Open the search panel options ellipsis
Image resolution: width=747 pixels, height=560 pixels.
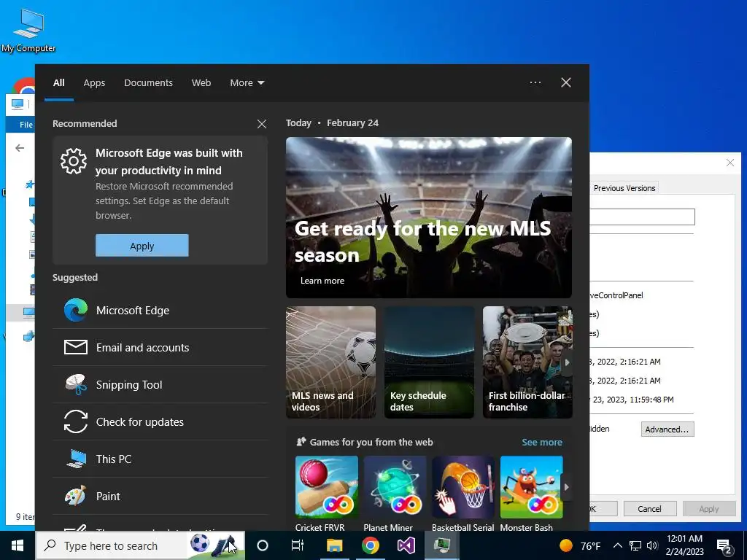(x=535, y=82)
